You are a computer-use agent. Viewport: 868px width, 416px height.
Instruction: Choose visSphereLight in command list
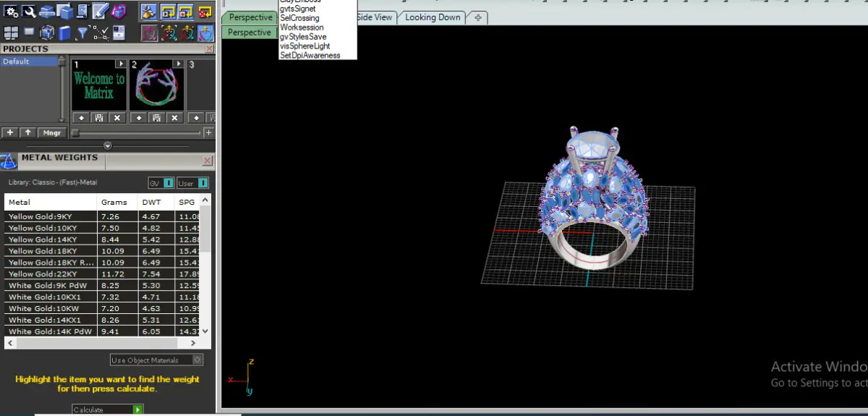(305, 46)
